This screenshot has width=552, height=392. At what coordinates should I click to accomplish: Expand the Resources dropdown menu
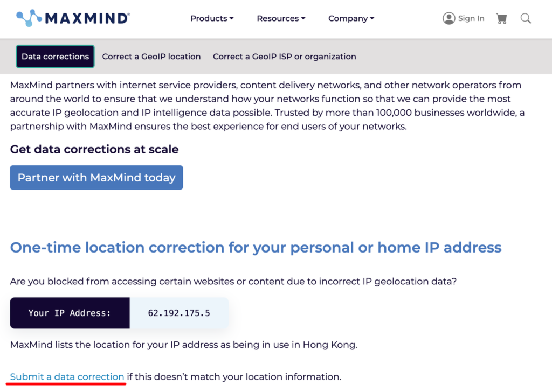point(280,18)
